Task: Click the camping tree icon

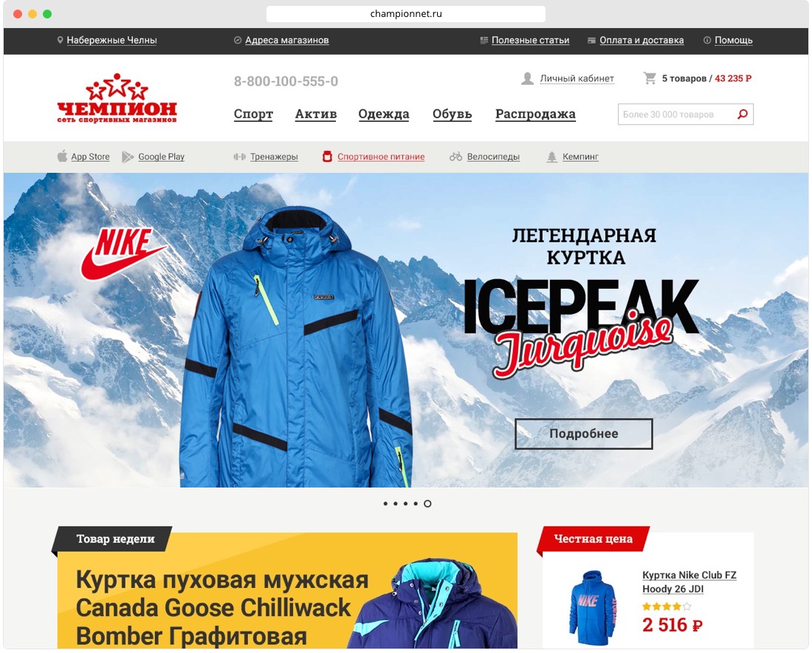Action: coord(552,157)
